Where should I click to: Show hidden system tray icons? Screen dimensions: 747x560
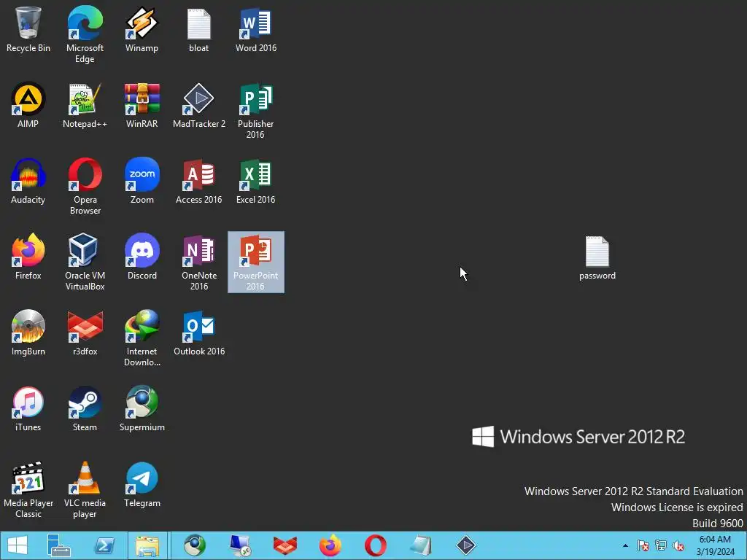(625, 545)
